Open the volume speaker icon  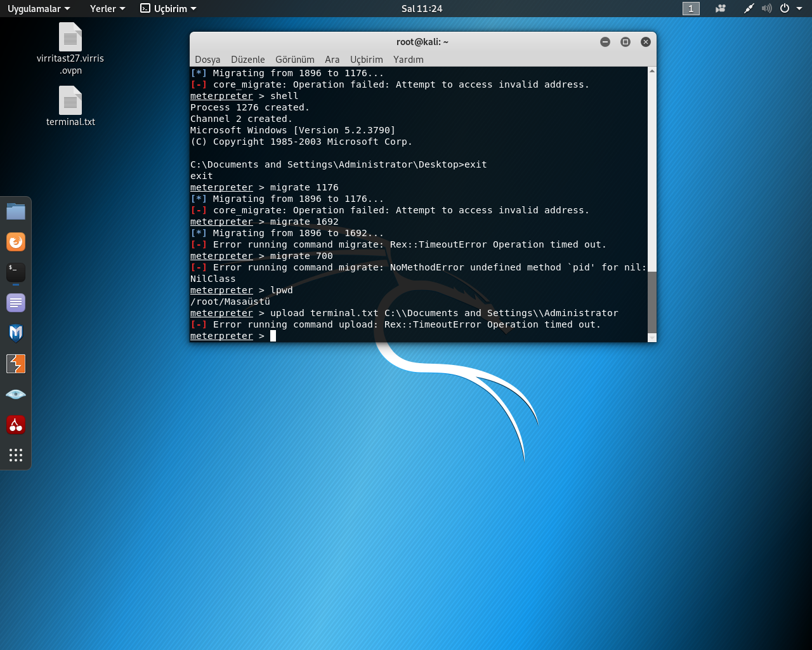click(767, 8)
